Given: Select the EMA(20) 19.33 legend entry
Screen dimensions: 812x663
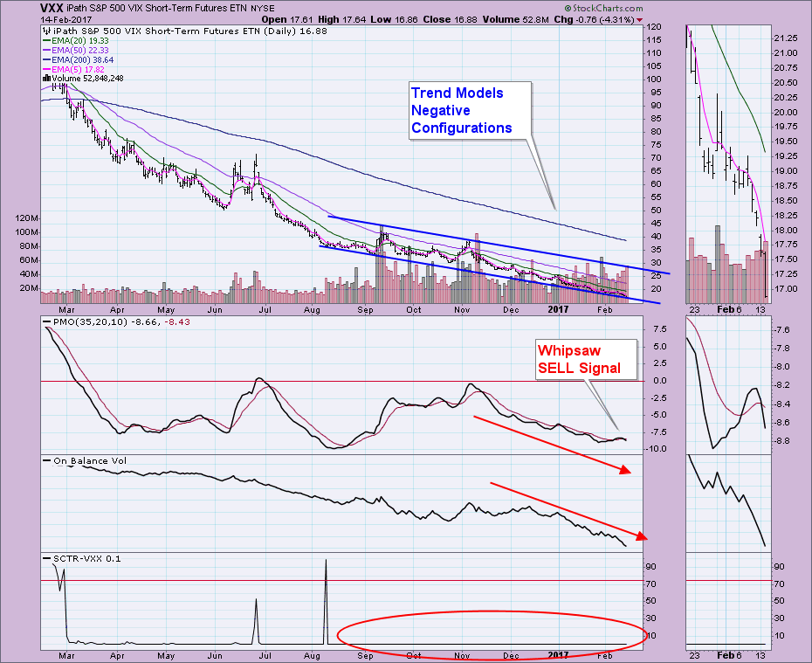Looking at the screenshot, I should (76, 40).
